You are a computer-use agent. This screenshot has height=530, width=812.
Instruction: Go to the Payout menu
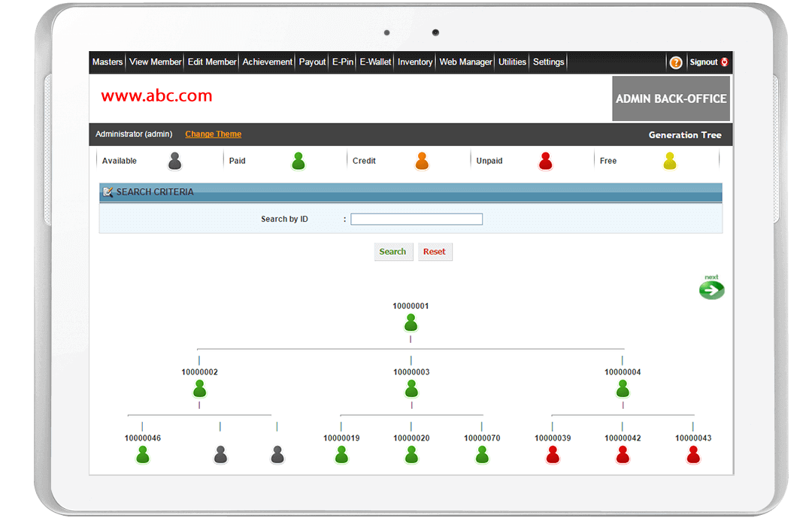point(312,62)
